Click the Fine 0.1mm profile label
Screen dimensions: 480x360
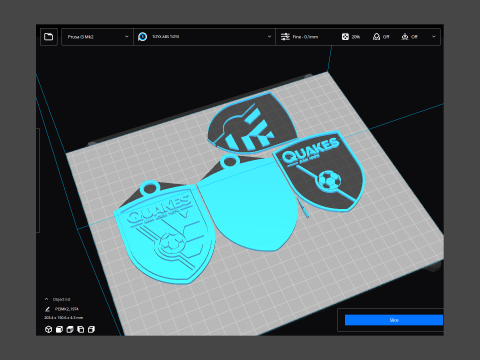point(305,37)
